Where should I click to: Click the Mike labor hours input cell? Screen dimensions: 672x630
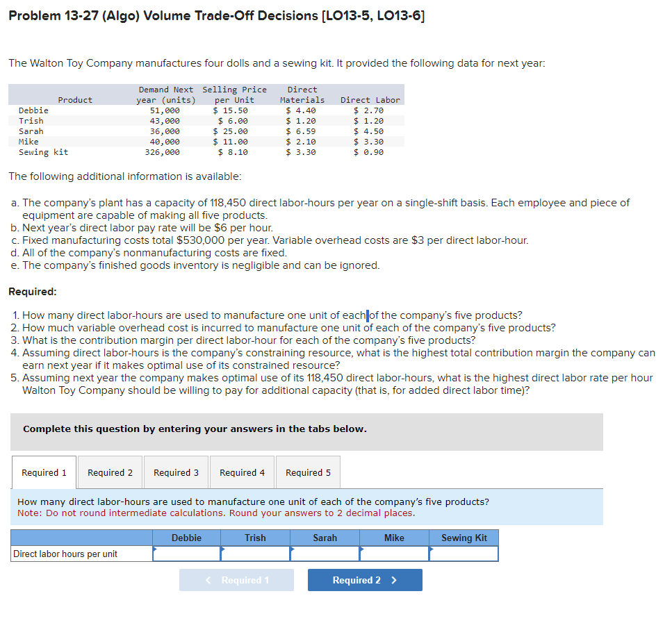(394, 554)
